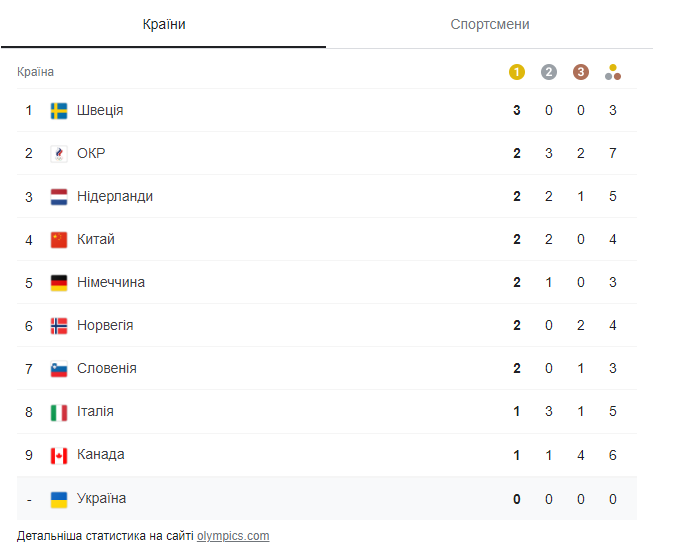This screenshot has width=676, height=560.
Task: Click the Germany flag icon
Action: pyautogui.click(x=59, y=283)
